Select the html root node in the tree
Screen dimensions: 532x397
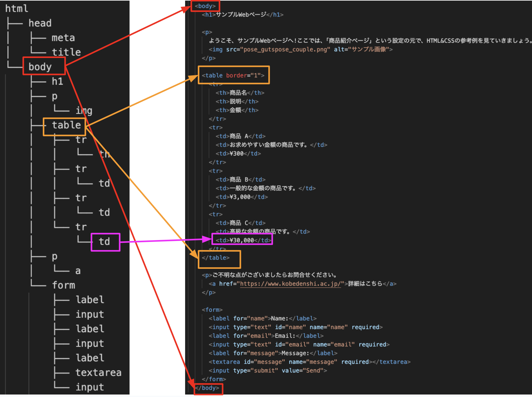pyautogui.click(x=16, y=9)
